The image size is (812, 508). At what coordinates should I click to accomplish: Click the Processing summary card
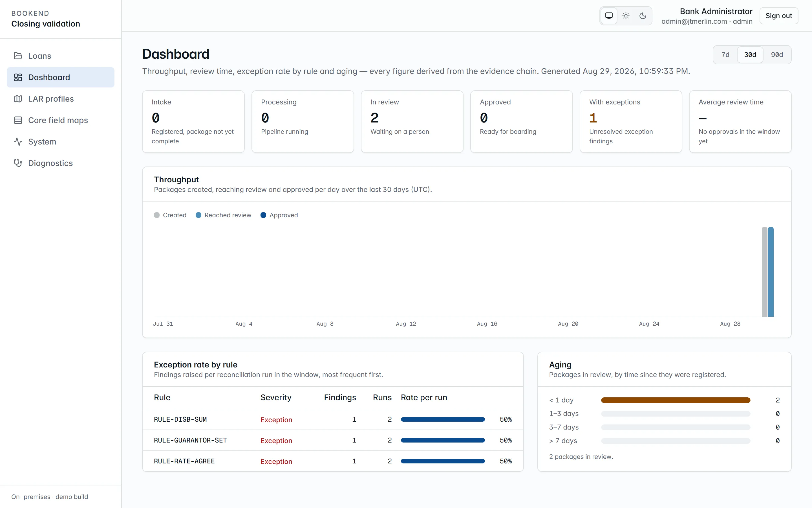(303, 122)
